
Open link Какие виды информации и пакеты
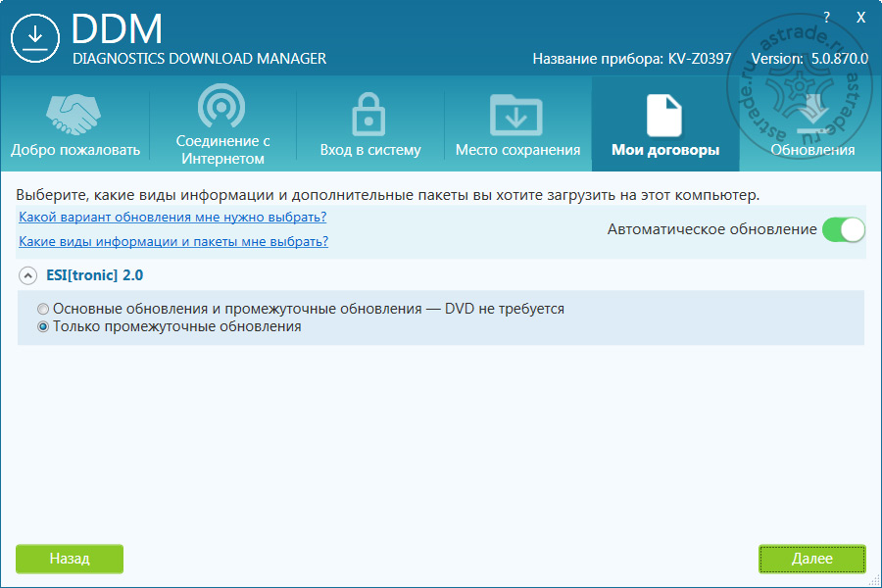173,241
